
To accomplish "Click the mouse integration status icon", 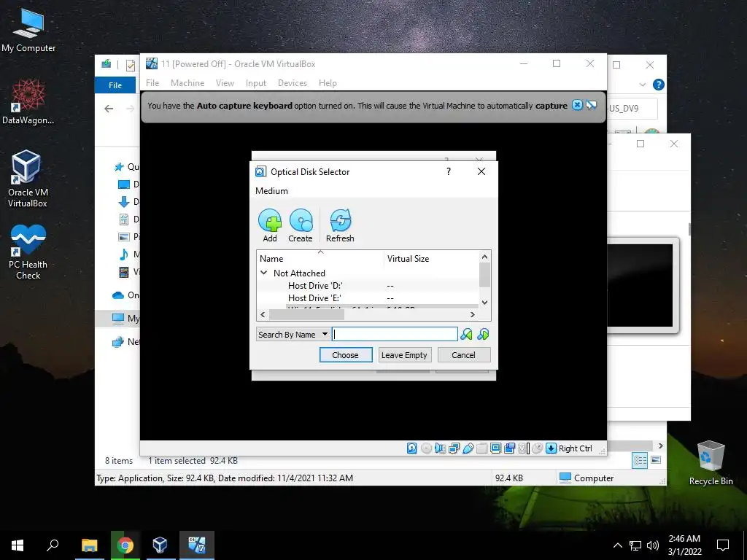I will tap(538, 448).
